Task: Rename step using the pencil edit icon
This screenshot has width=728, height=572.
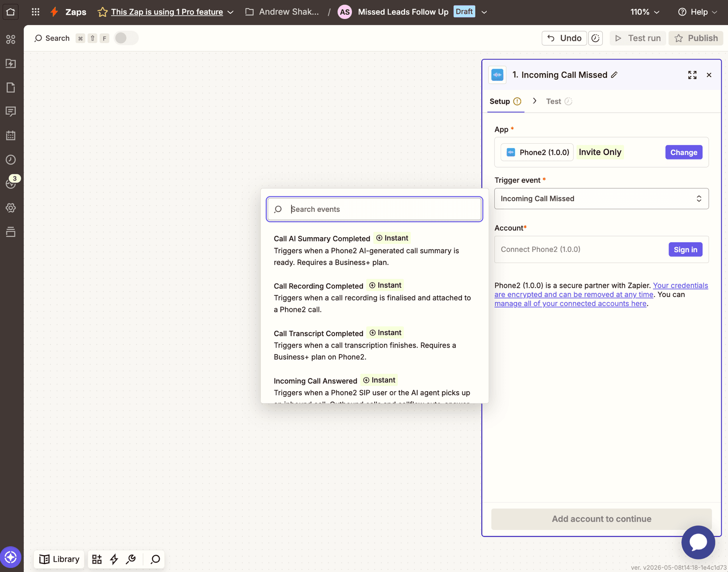Action: [x=614, y=75]
